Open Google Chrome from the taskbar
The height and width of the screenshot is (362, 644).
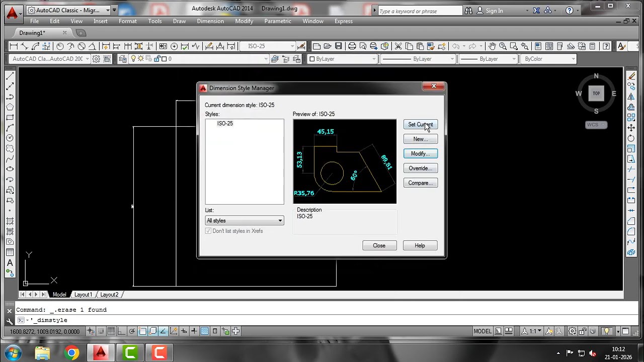[71, 352]
